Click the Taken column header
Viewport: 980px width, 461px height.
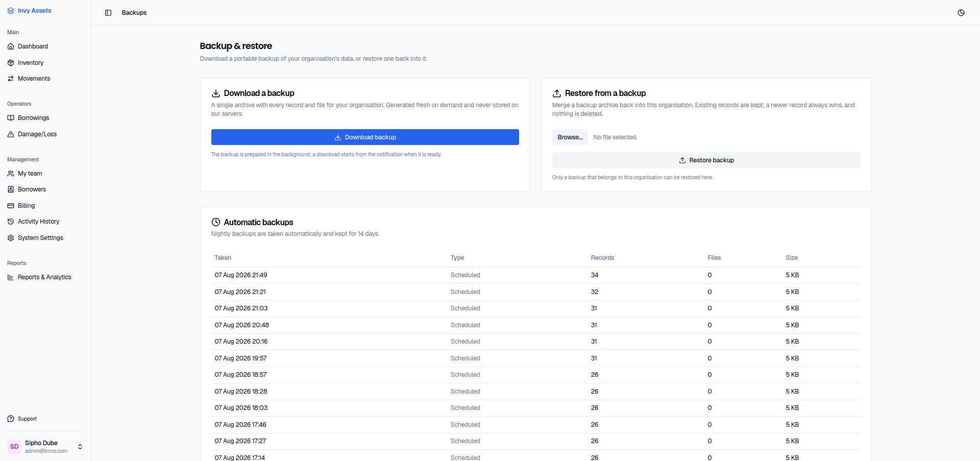[x=223, y=258]
